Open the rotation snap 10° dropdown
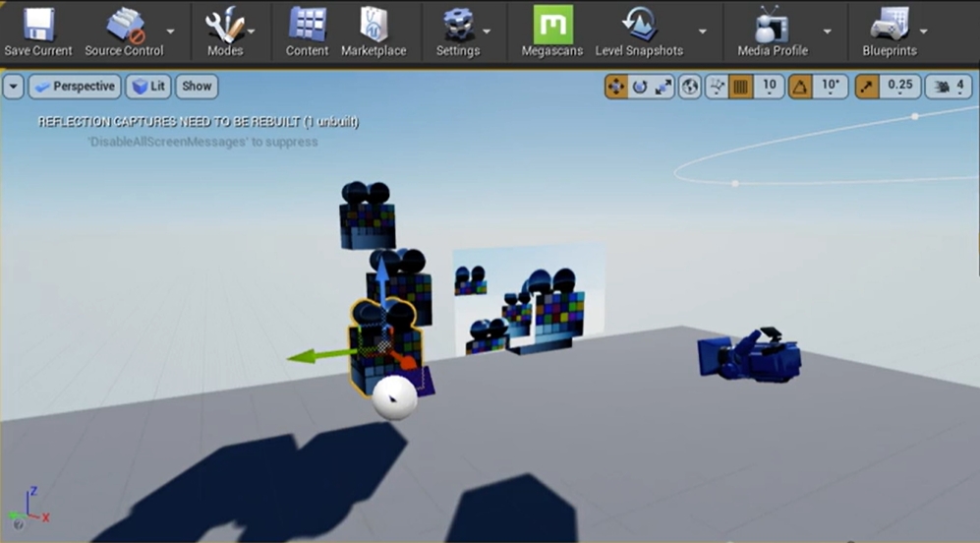980x543 pixels. (831, 87)
